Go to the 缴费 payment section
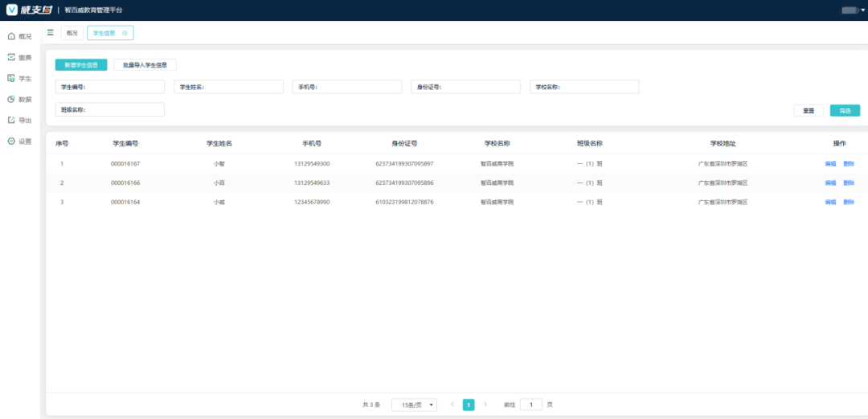 tap(19, 57)
